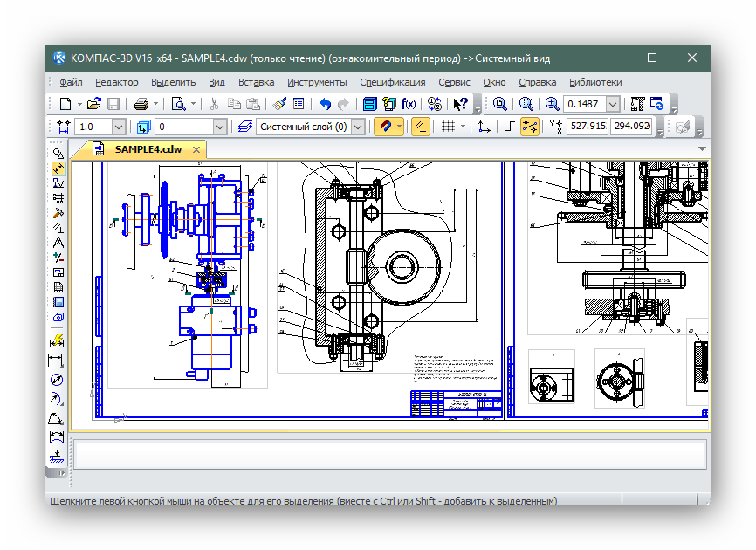Select the linear dimension tool in sidebar

click(58, 361)
